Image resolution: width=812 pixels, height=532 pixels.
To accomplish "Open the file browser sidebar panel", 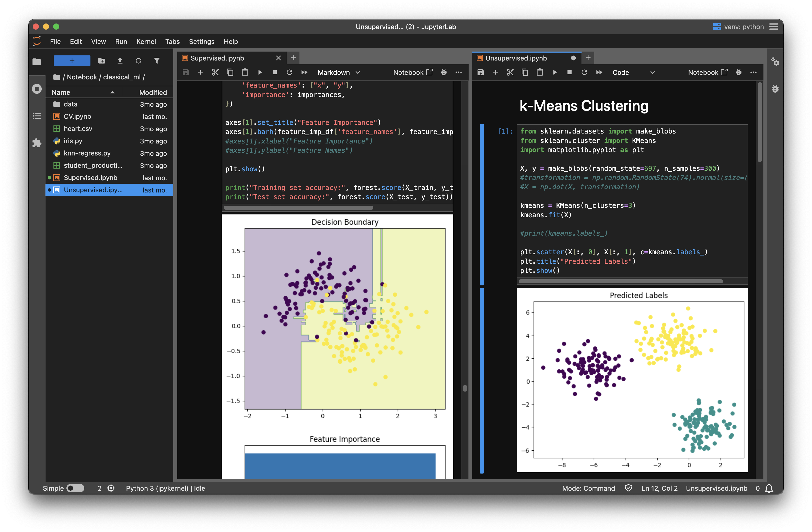I will pos(37,62).
